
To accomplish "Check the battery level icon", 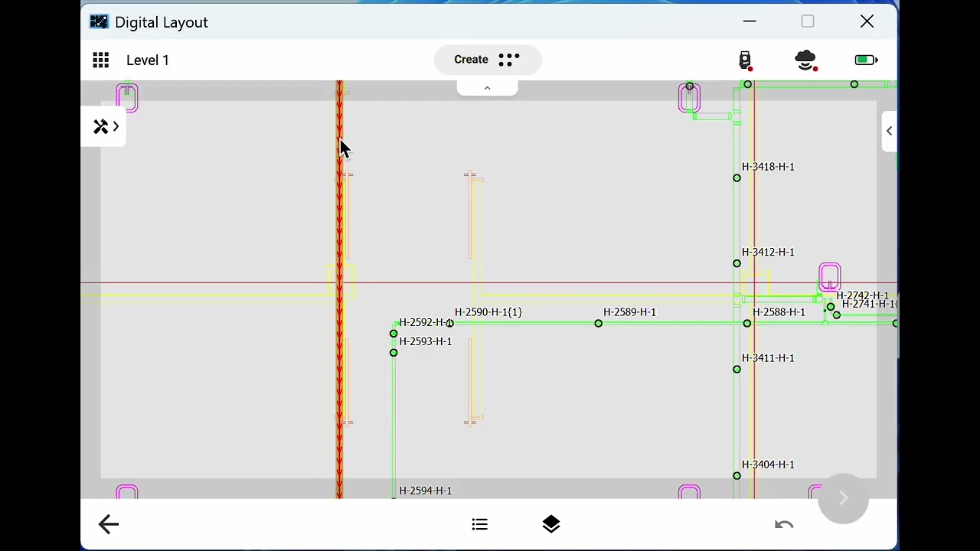I will tap(866, 60).
